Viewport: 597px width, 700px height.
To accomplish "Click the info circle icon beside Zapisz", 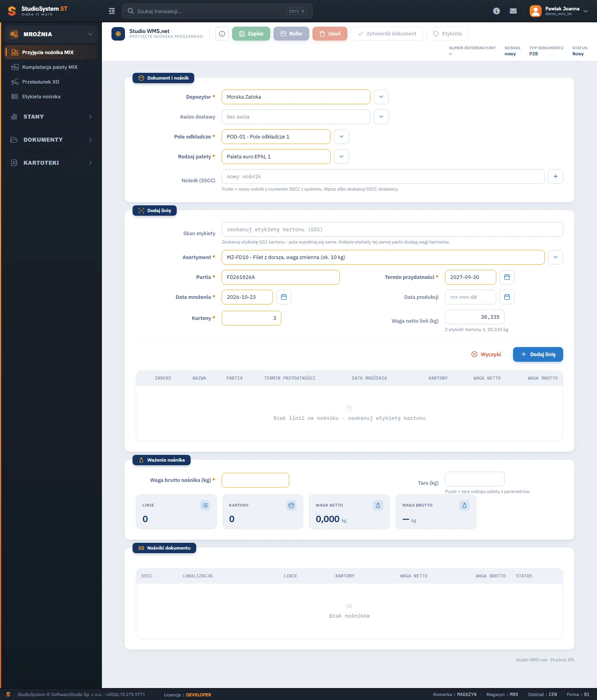I will 222,34.
